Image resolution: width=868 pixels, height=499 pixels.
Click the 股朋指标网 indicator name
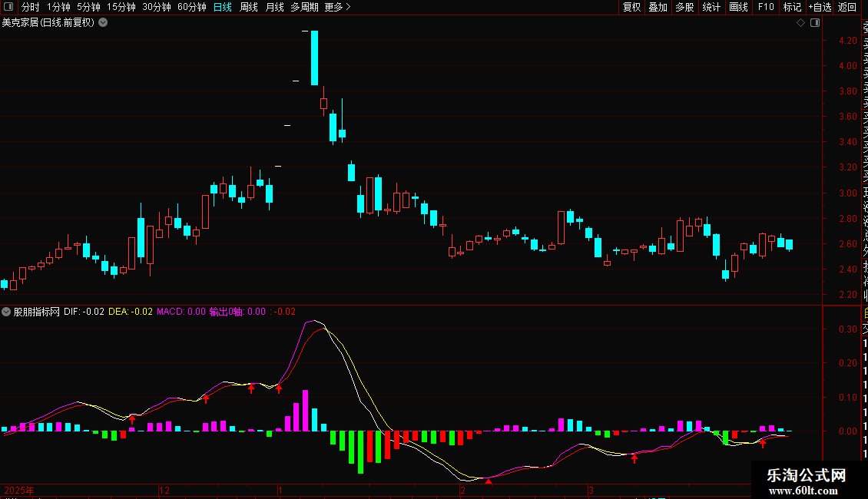(x=37, y=312)
